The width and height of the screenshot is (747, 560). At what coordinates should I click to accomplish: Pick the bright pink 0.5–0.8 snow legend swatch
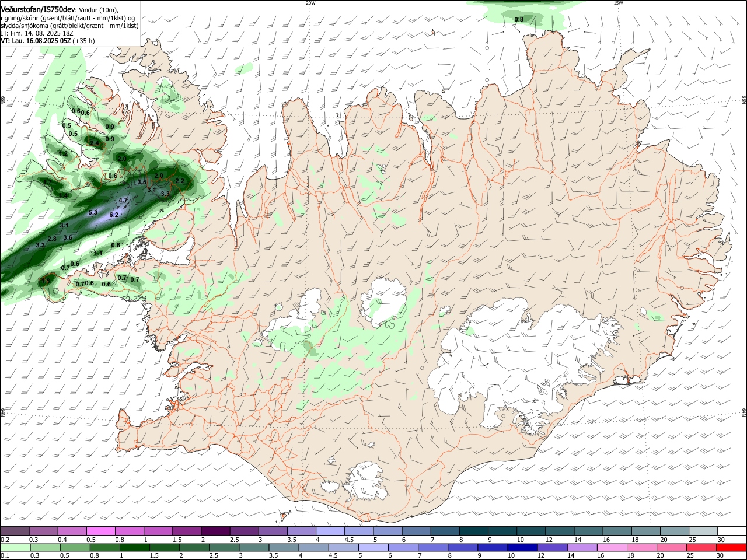pyautogui.click(x=102, y=531)
